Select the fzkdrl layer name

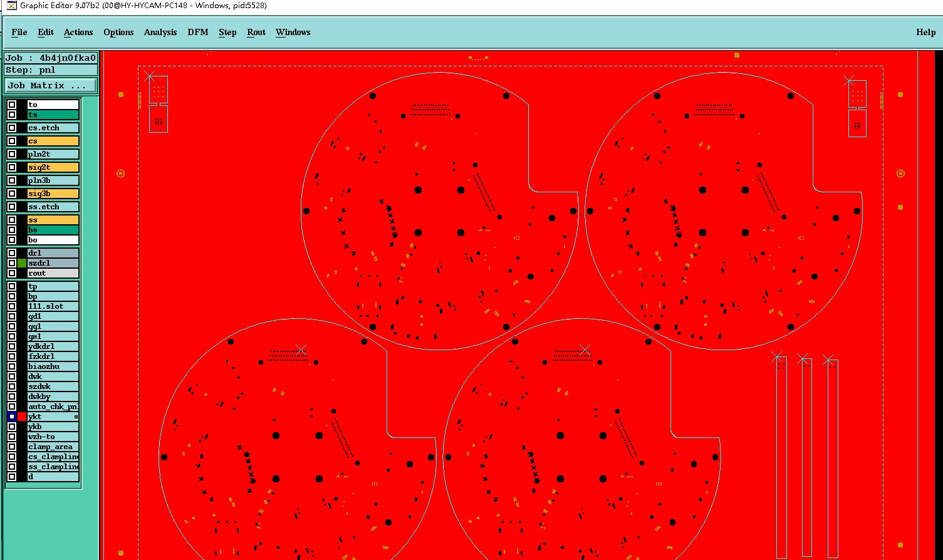(x=53, y=356)
